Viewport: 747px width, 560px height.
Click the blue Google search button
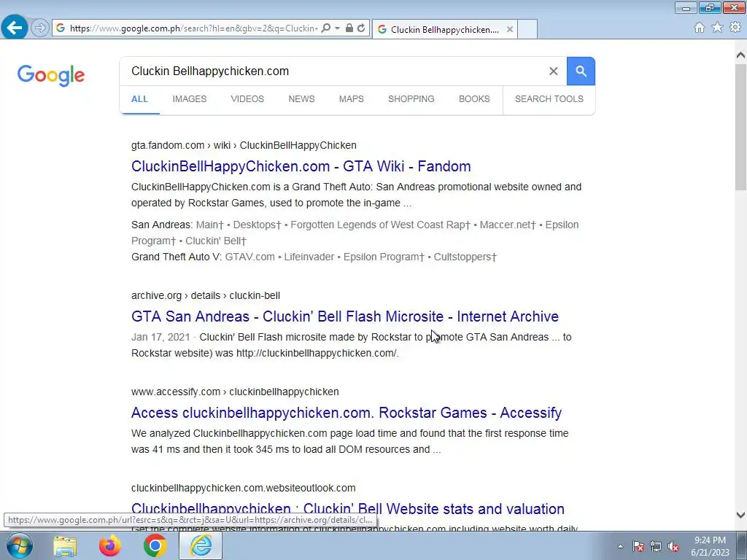pos(581,71)
